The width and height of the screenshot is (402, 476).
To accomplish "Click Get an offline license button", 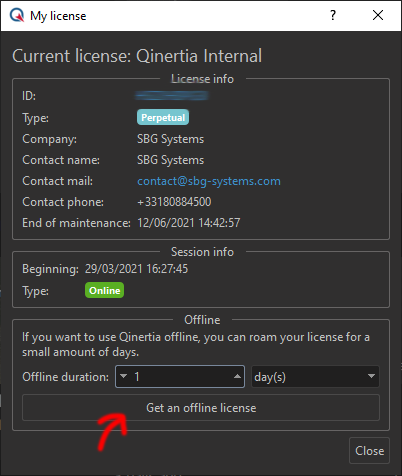I will [201, 408].
